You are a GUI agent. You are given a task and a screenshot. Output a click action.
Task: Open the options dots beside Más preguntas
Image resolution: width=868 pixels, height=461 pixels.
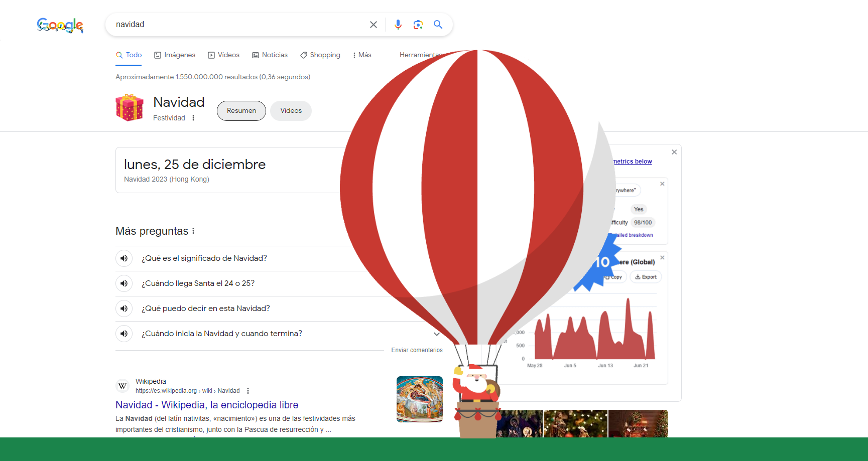click(193, 231)
